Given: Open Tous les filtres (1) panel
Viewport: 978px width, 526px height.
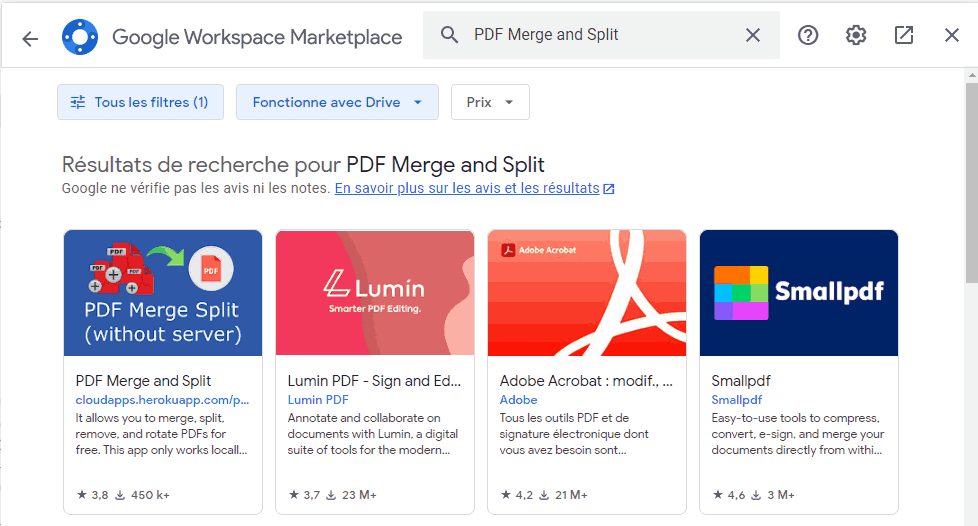Looking at the screenshot, I should click(x=140, y=102).
